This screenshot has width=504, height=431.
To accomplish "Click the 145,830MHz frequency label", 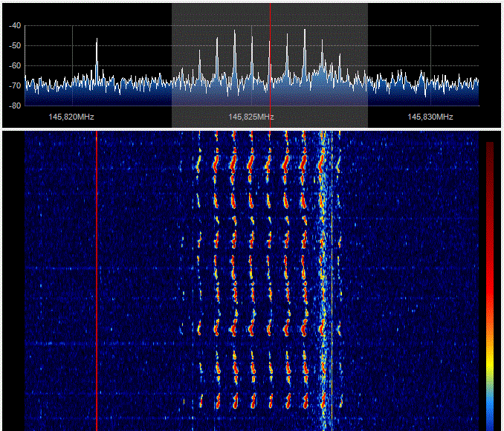I will point(430,117).
